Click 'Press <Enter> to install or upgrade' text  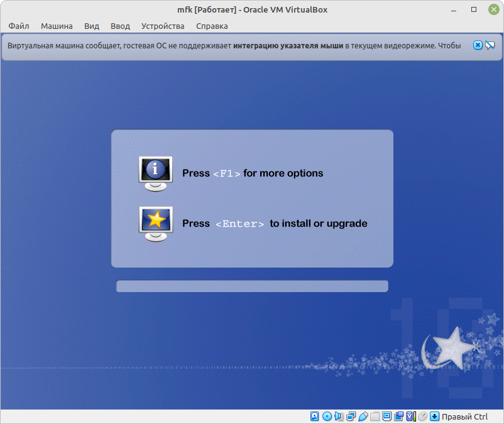[275, 224]
